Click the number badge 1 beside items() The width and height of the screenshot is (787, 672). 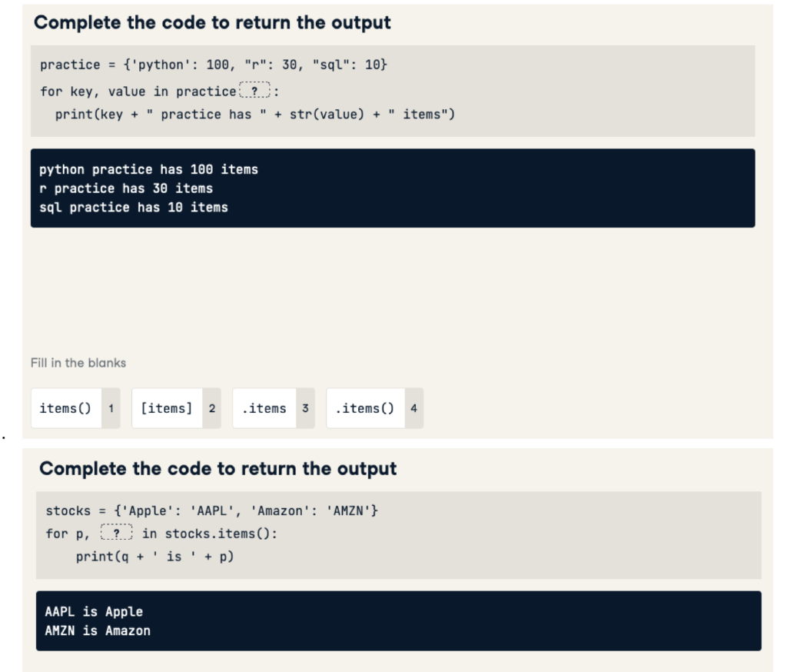point(111,408)
